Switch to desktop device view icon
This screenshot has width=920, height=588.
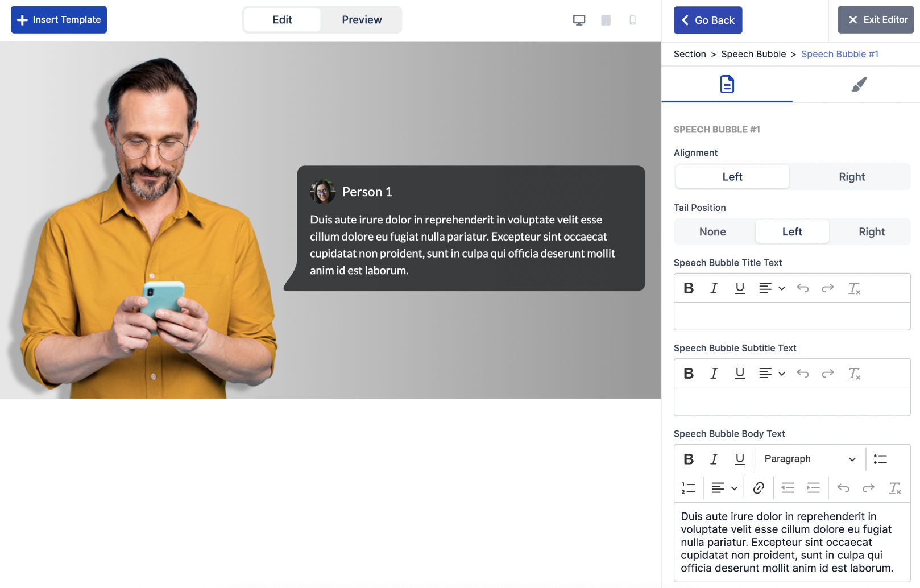point(579,20)
